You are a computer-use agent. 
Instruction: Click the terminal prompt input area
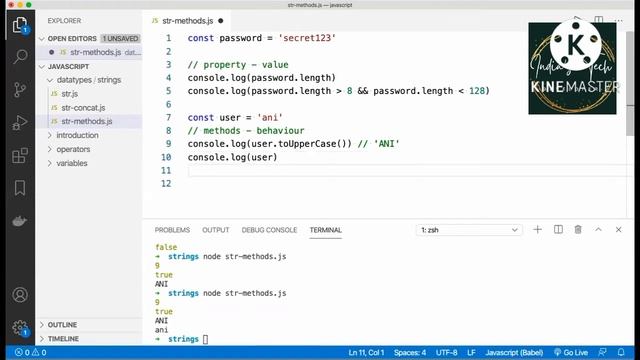[205, 339]
